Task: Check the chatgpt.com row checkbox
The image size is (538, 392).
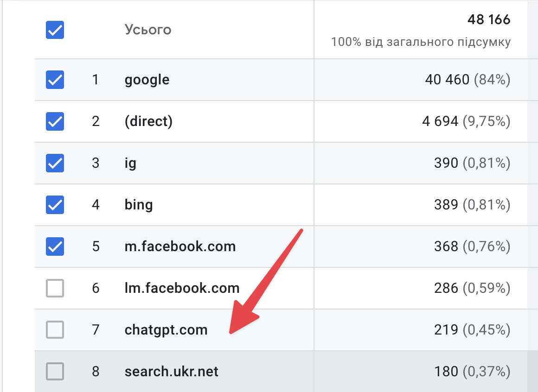Action: [x=55, y=330]
